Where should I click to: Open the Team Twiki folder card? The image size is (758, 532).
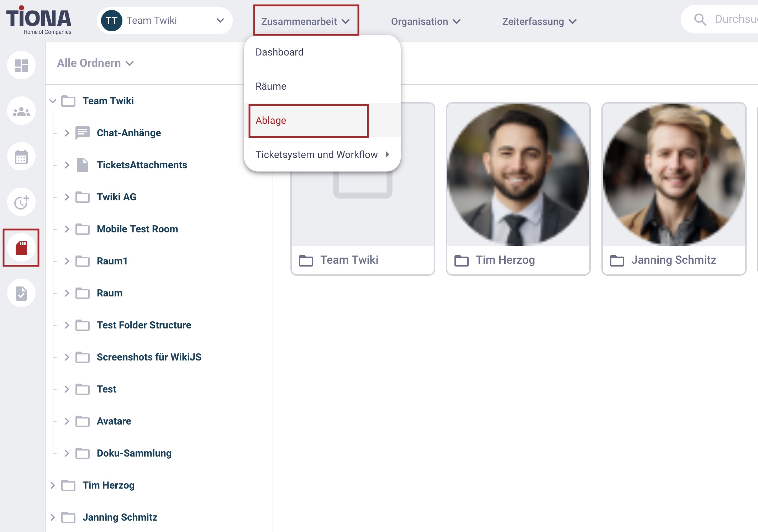pyautogui.click(x=363, y=189)
